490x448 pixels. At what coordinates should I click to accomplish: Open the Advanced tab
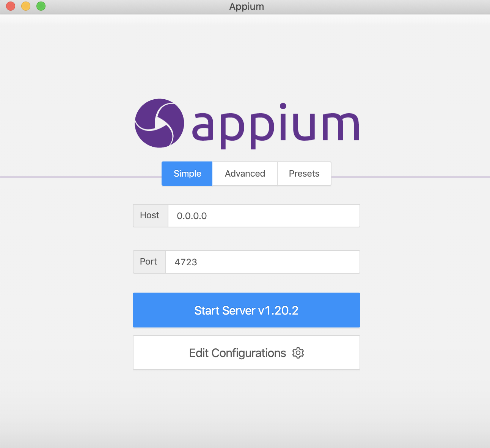click(x=245, y=174)
